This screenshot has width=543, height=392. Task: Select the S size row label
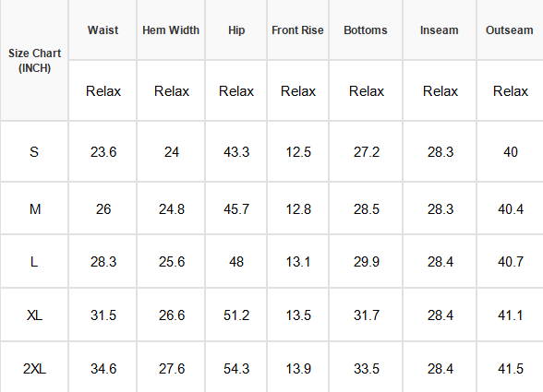pyautogui.click(x=34, y=151)
